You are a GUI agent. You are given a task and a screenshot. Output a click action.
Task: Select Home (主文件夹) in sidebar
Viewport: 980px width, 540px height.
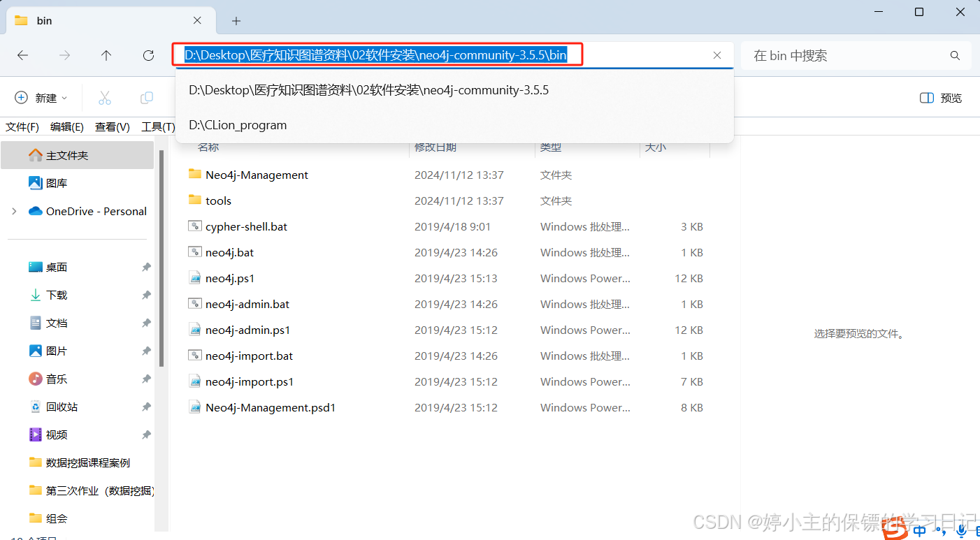(x=77, y=155)
